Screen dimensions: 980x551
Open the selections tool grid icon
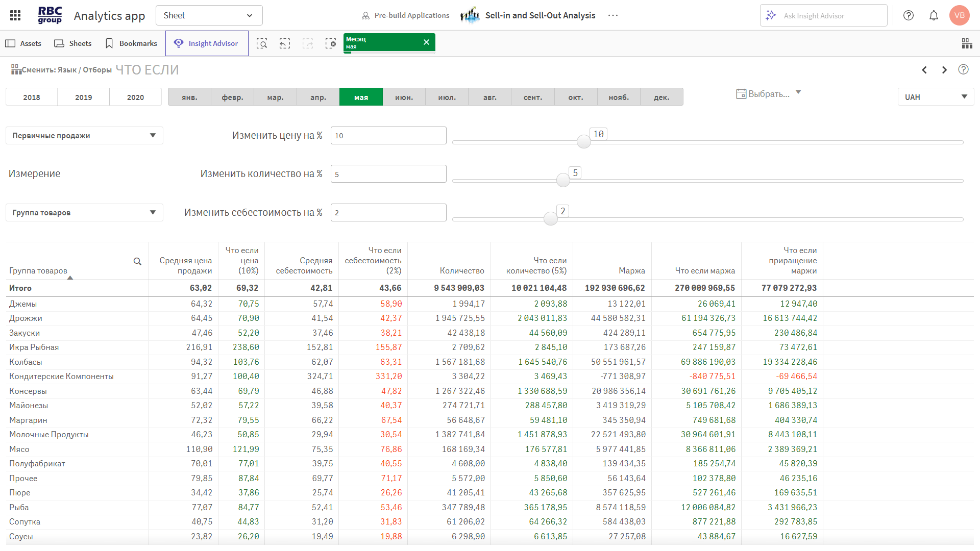pos(967,43)
